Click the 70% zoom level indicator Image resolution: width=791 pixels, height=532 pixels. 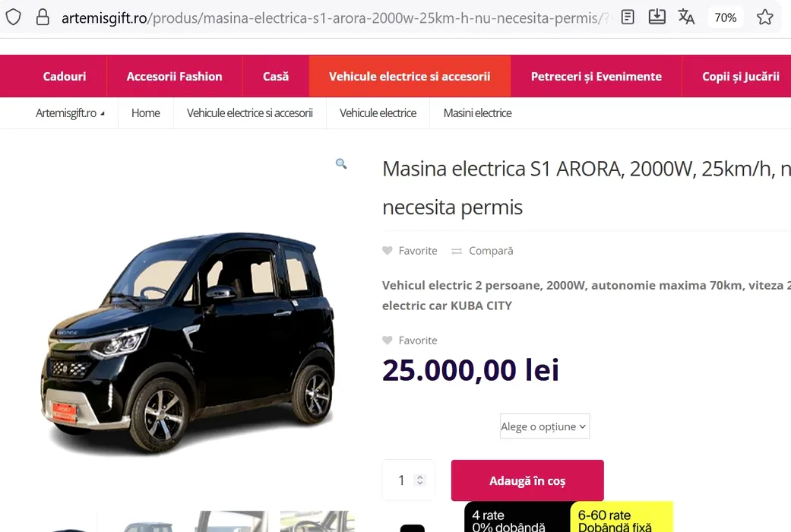725,17
